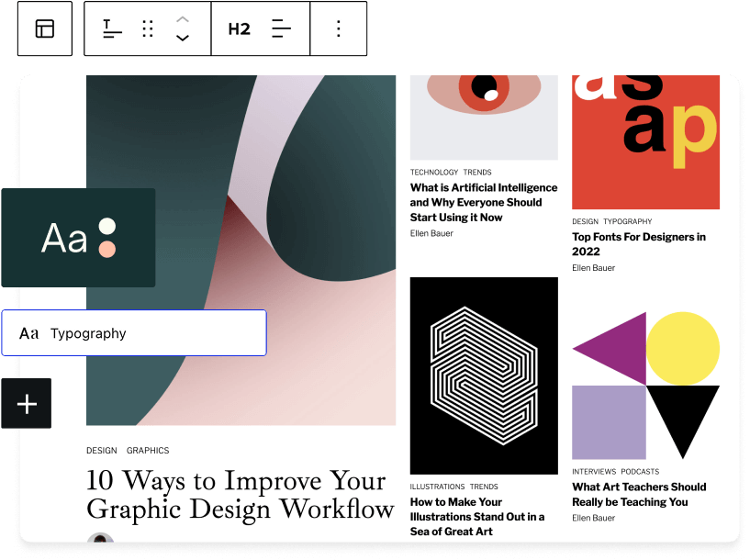
Task: Select the Typography menu item
Action: point(133,333)
